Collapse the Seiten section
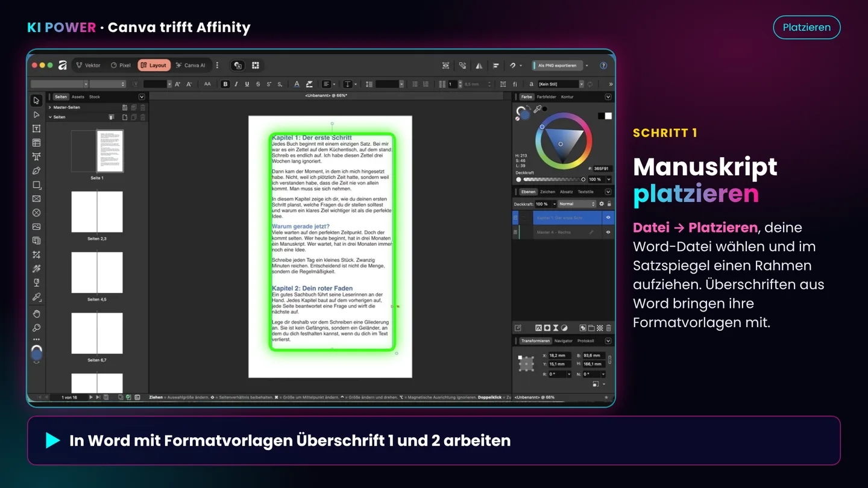Screen dimensions: 868x488 click(x=50, y=117)
